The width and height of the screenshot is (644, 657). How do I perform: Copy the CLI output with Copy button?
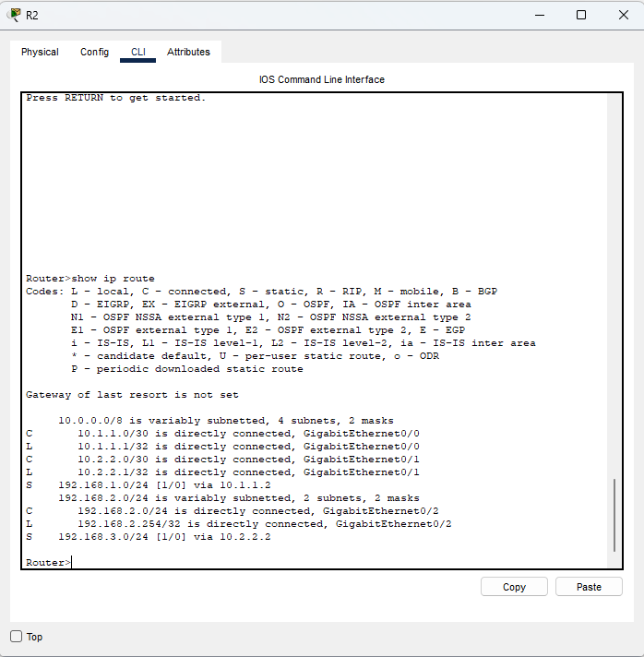click(514, 587)
